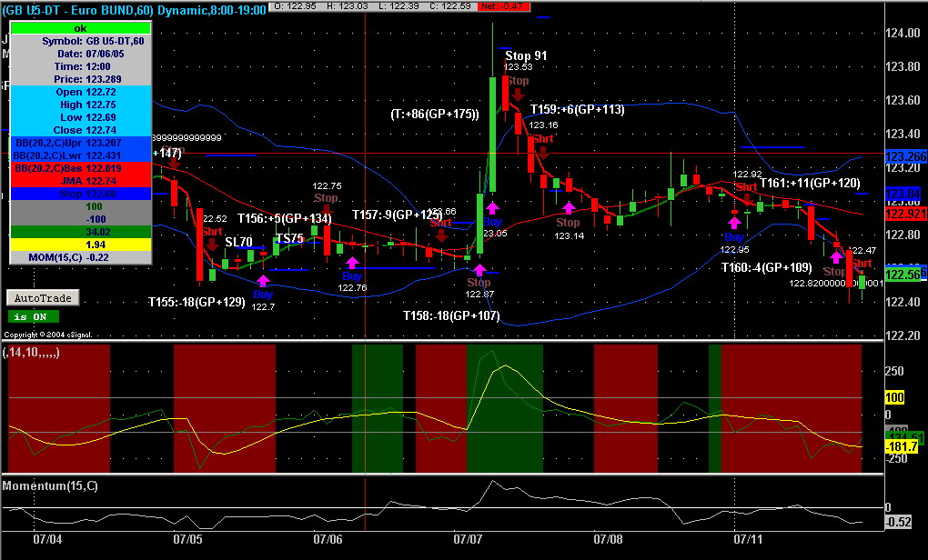Toggle the green 'is ON' status indicator

point(33,317)
